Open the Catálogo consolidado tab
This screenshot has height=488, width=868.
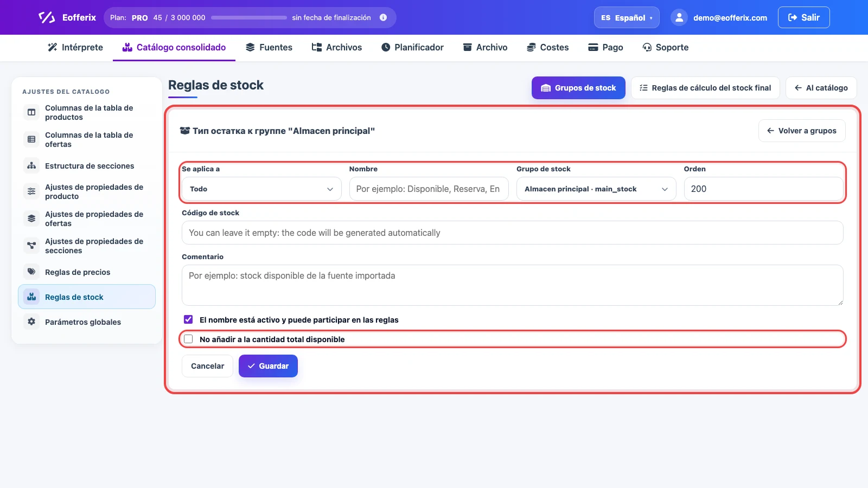click(x=174, y=47)
